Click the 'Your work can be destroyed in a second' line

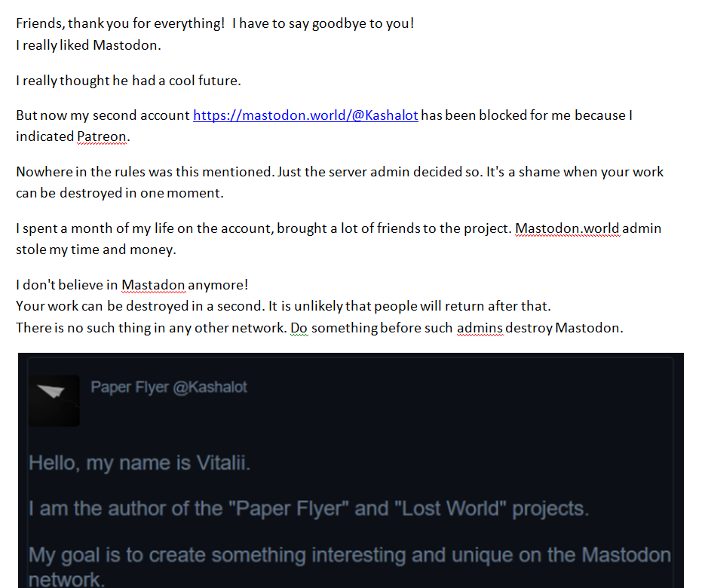coord(284,306)
